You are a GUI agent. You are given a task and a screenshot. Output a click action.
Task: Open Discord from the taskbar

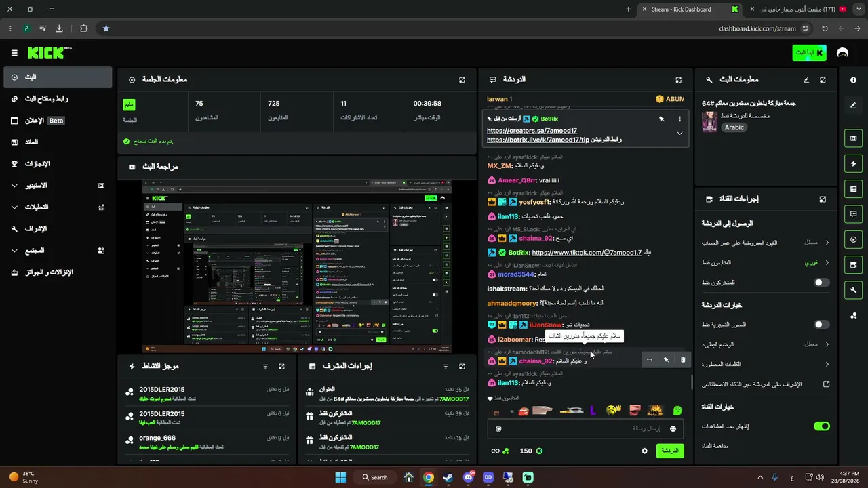coord(468,477)
